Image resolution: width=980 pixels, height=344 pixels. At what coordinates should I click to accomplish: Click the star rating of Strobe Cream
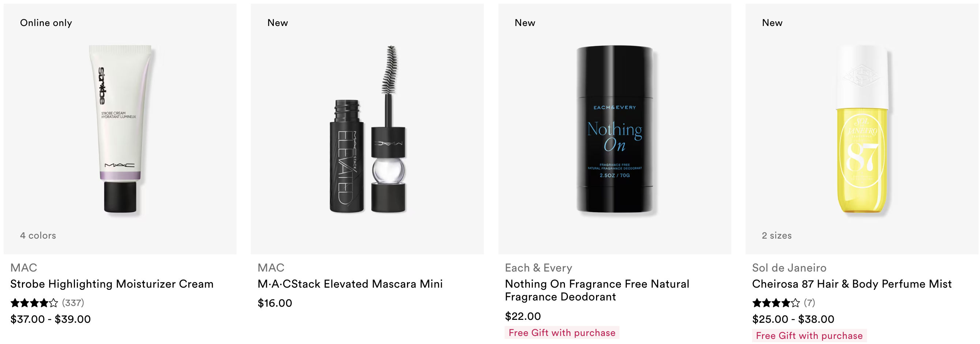34,303
